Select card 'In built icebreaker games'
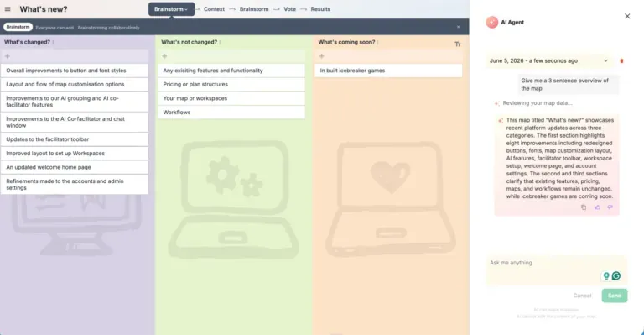Image resolution: width=644 pixels, height=335 pixels. click(x=388, y=71)
